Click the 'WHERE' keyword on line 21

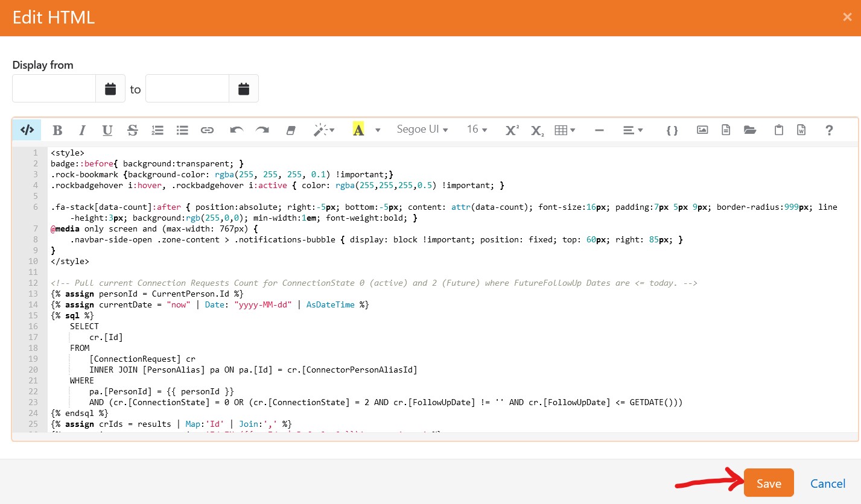(x=82, y=380)
